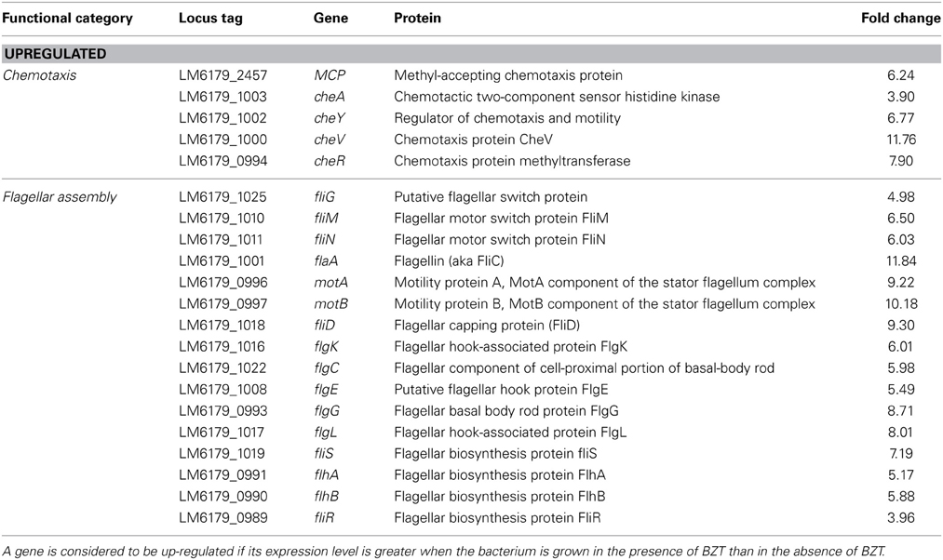This screenshot has height=560, width=943.
Task: Select fold change value 11.76
Action: pyautogui.click(x=901, y=140)
